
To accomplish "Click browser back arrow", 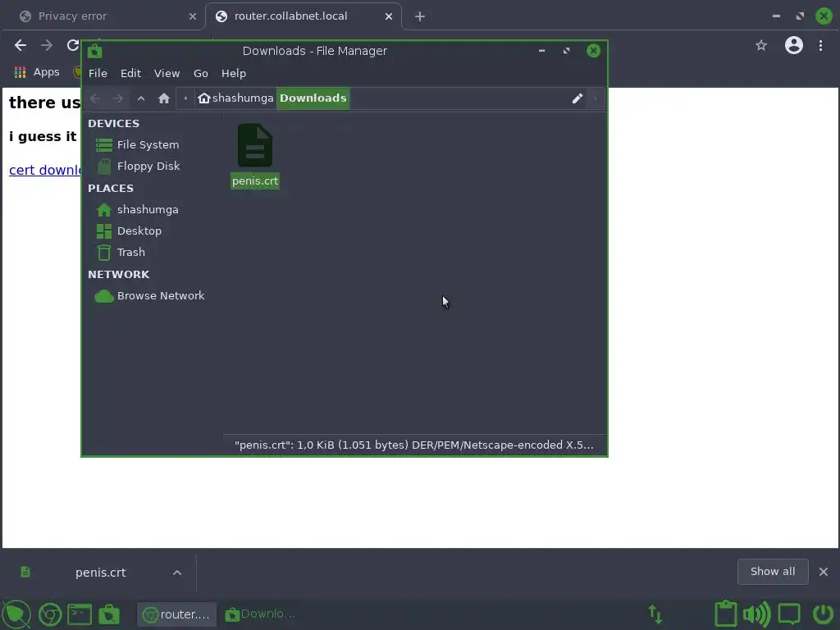I will 21,46.
